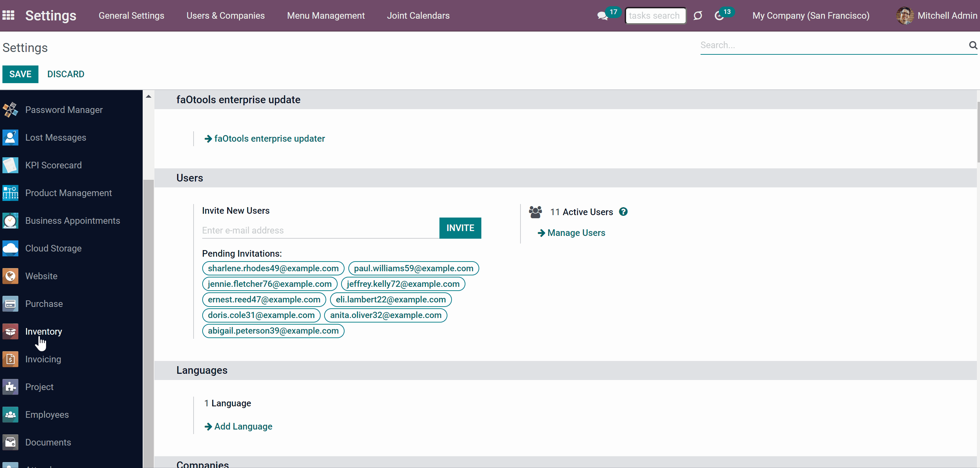Open the Inventory box icon in the sidebar
Viewport: 980px width, 468px height.
coord(10,332)
